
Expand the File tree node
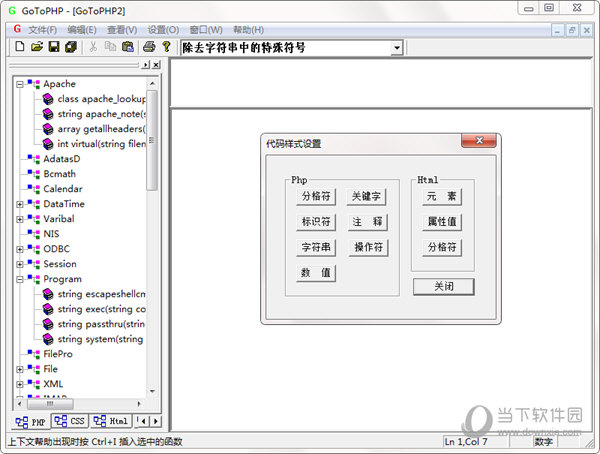[x=20, y=369]
